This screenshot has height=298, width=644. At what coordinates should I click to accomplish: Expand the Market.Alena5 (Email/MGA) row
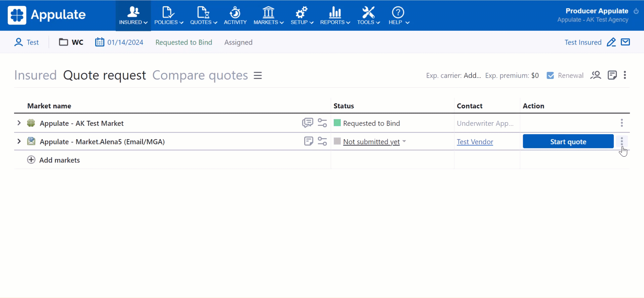click(x=19, y=142)
